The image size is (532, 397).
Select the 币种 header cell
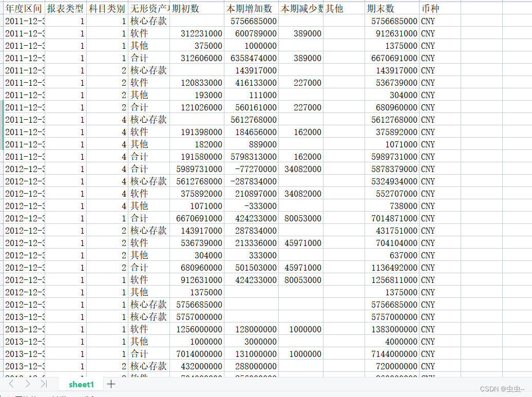pyautogui.click(x=429, y=8)
